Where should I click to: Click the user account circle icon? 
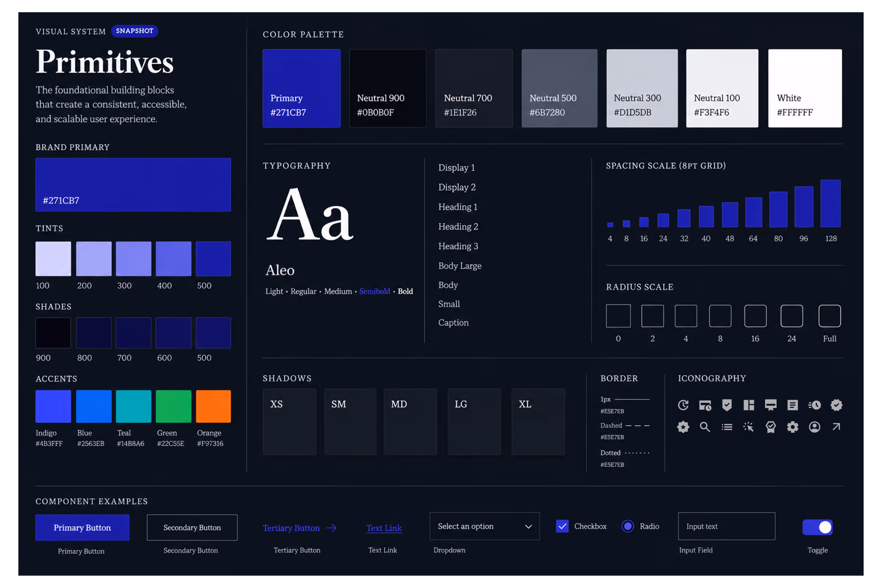tap(814, 427)
